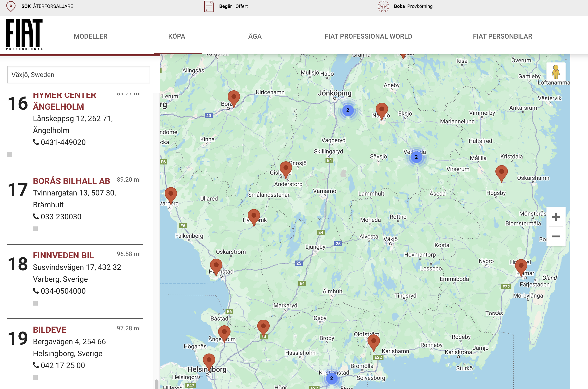The image size is (588, 389).
Task: Open FIAT PROFESSIONAL WORLD menu
Action: point(368,36)
